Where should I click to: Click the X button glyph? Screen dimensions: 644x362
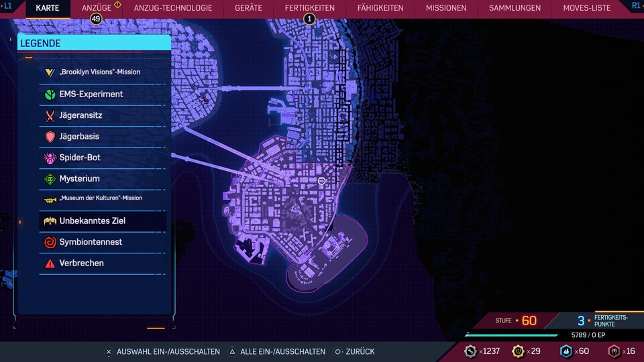point(109,352)
